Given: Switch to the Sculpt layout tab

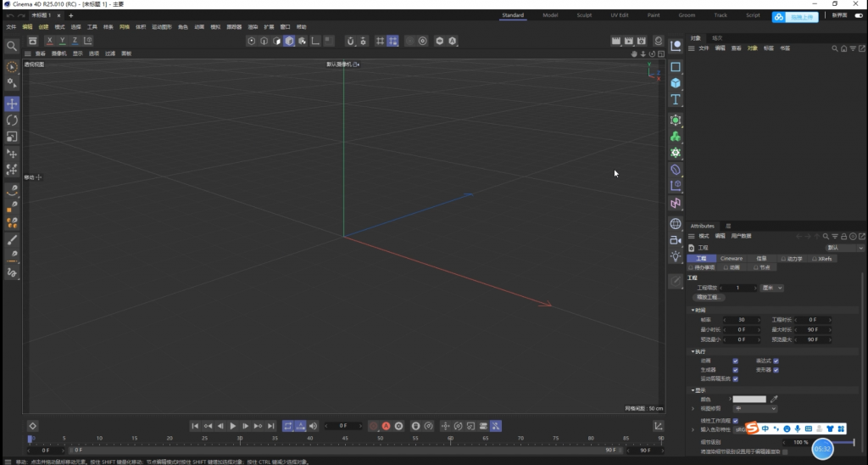Looking at the screenshot, I should (x=584, y=15).
